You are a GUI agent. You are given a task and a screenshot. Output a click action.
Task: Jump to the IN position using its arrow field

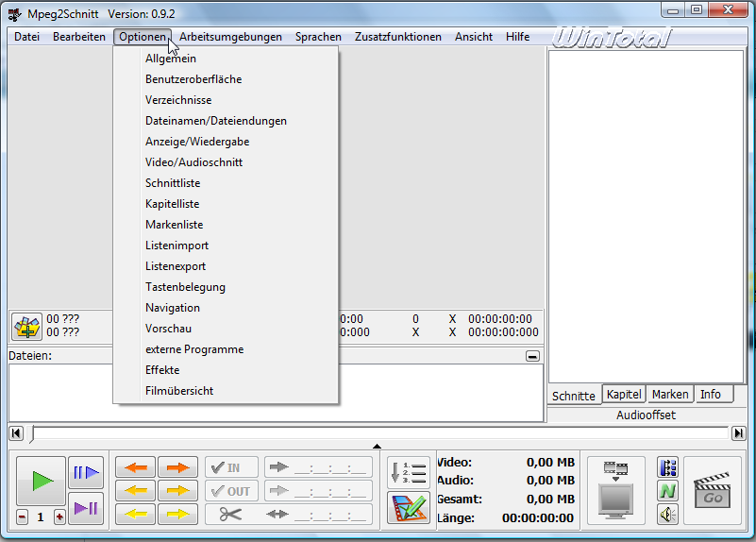(x=319, y=467)
